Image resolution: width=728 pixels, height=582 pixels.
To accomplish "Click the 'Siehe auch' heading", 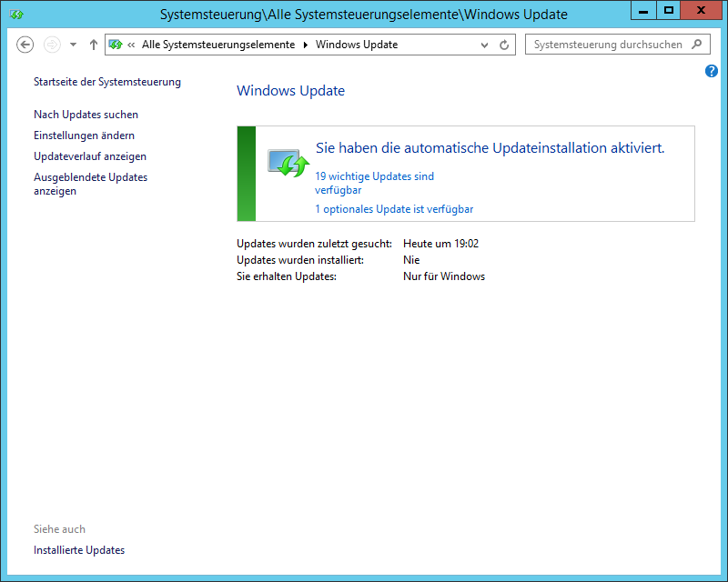I will click(59, 529).
